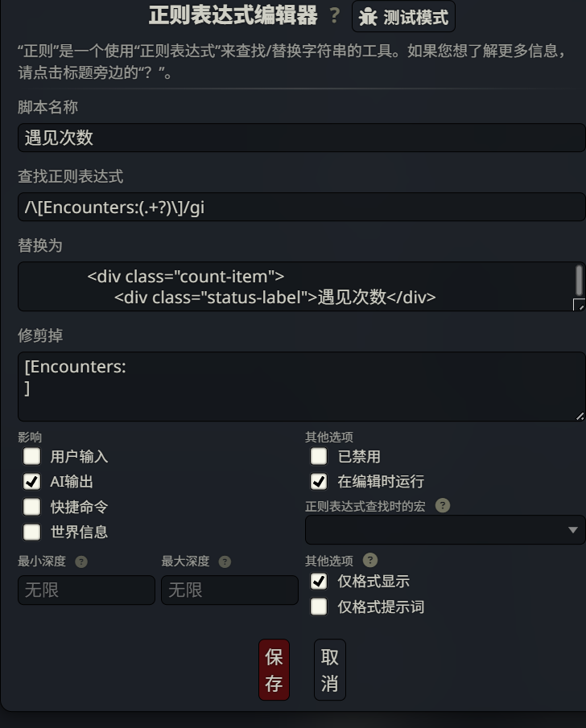Click the resize grip of the 修剪掉 textarea

(579, 416)
